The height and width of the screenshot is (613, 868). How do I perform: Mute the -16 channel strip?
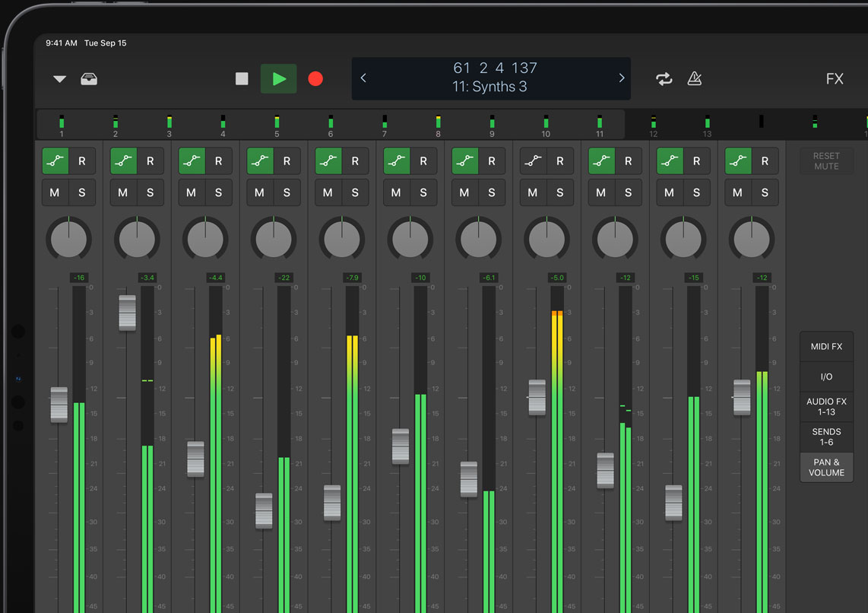click(55, 192)
